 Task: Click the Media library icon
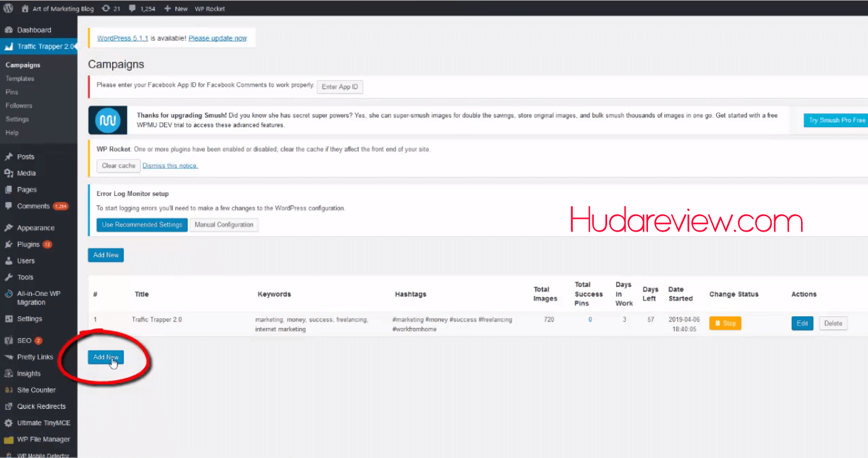pyautogui.click(x=8, y=173)
